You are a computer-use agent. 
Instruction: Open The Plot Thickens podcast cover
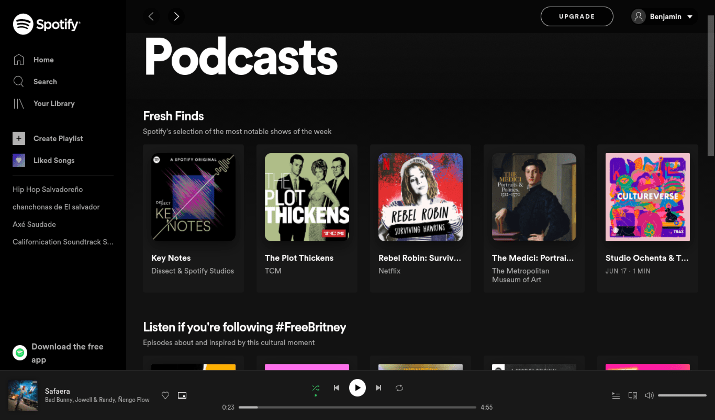coord(307,197)
